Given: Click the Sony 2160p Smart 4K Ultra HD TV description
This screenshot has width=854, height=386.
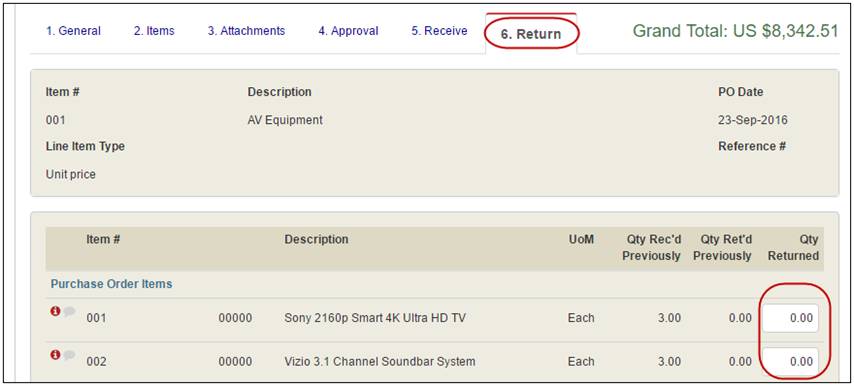Looking at the screenshot, I should click(x=375, y=318).
